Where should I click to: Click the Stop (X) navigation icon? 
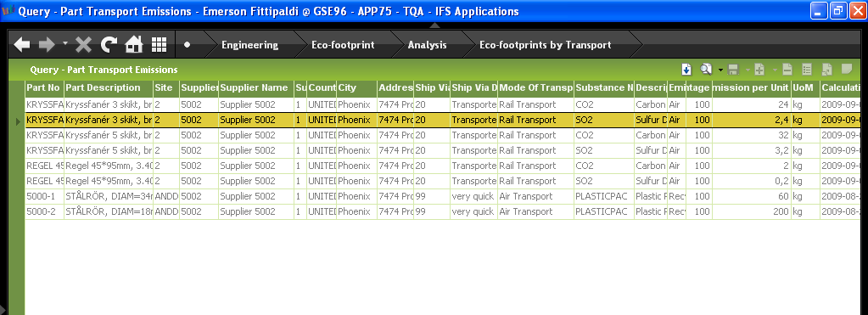(84, 45)
